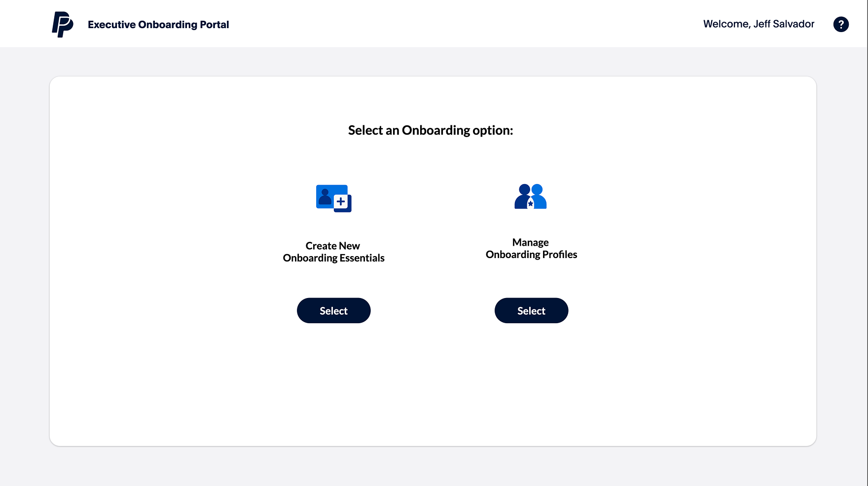Click the Executive Onboarding Portal title
868x486 pixels.
click(x=158, y=25)
